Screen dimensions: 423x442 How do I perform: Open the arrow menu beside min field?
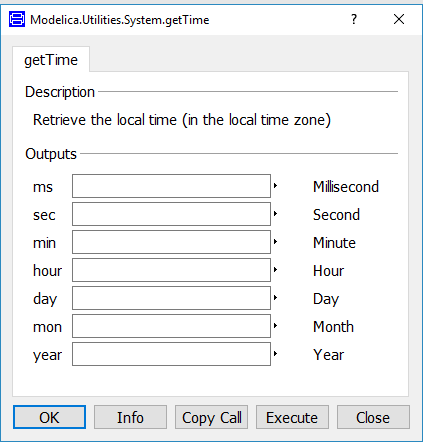point(275,242)
